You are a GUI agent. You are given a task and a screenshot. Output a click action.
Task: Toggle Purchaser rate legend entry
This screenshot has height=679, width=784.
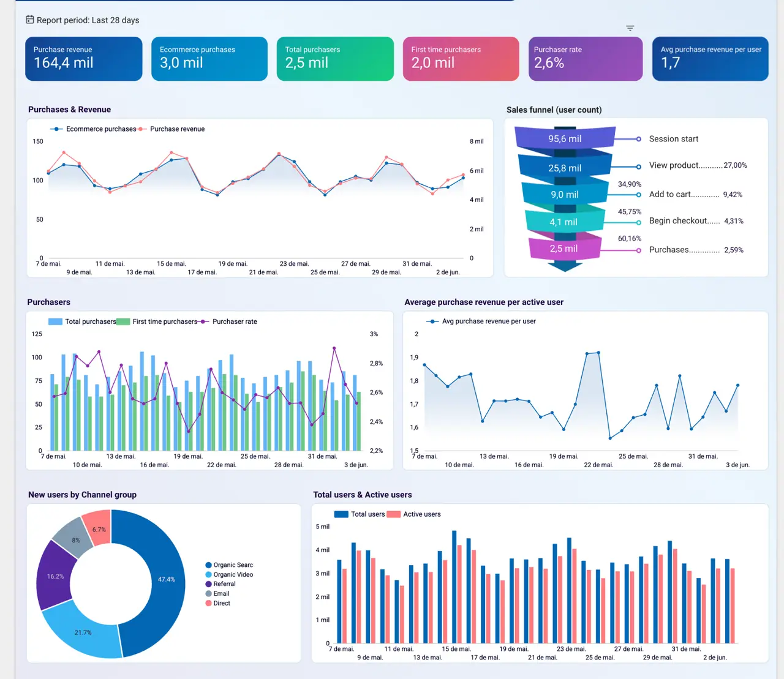coord(228,321)
